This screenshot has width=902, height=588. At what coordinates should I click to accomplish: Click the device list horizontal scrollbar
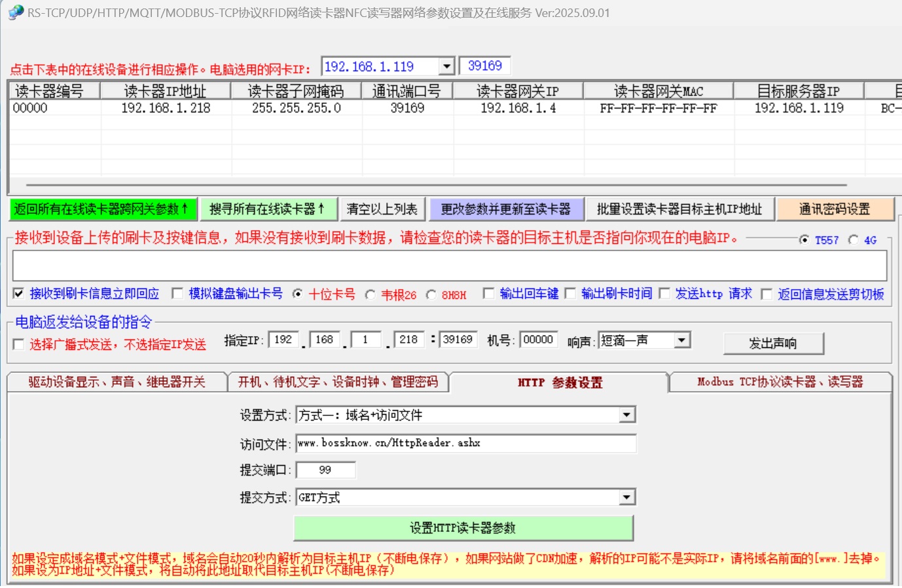[x=436, y=185]
